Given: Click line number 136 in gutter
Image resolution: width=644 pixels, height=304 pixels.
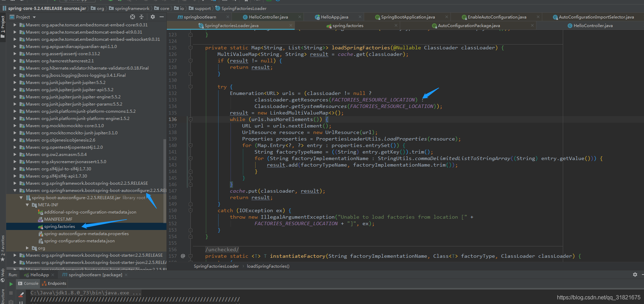Looking at the screenshot, I should tap(173, 119).
